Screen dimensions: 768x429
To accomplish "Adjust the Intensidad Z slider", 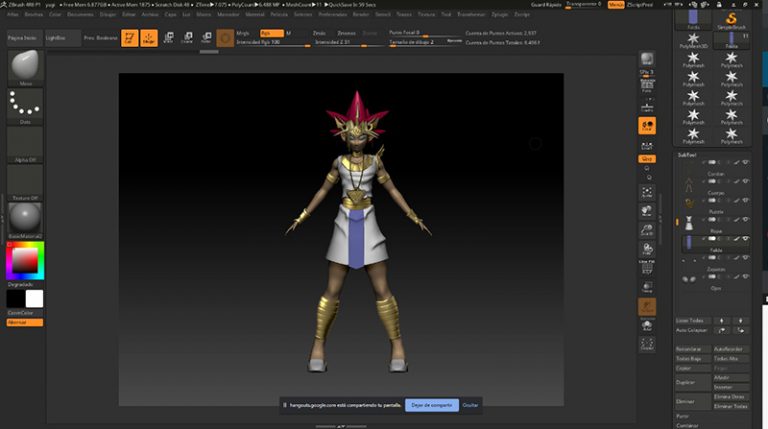I will tap(348, 43).
